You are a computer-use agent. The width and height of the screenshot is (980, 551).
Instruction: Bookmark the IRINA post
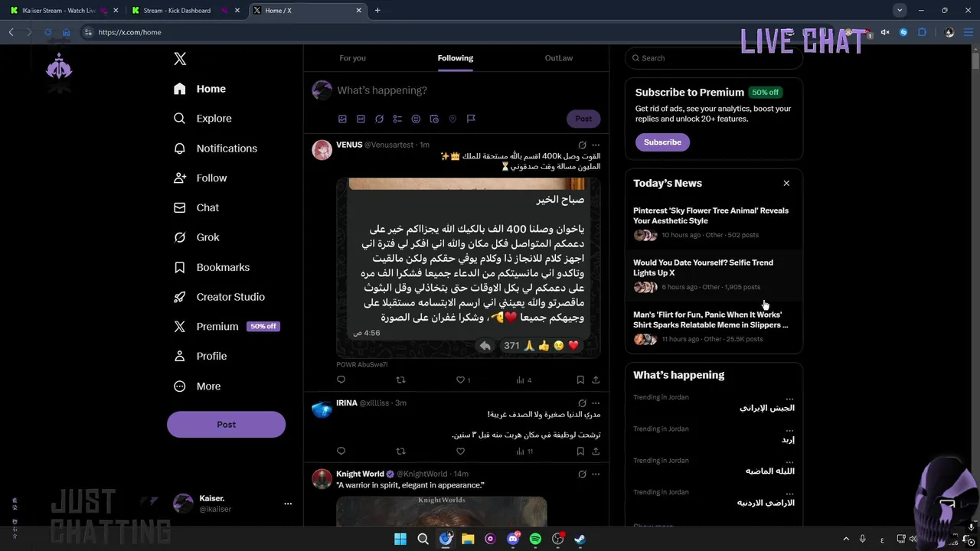(580, 452)
